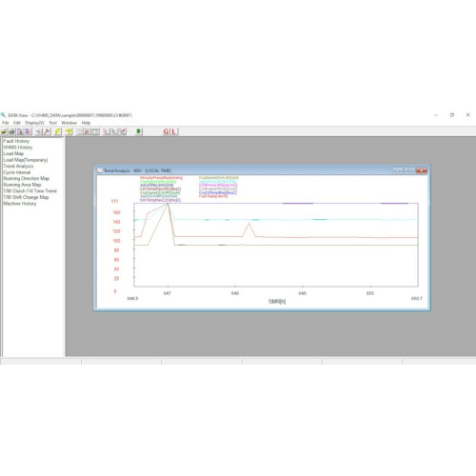
Task: Click the wrench-like tool icon in toolbar
Action: coord(47,131)
